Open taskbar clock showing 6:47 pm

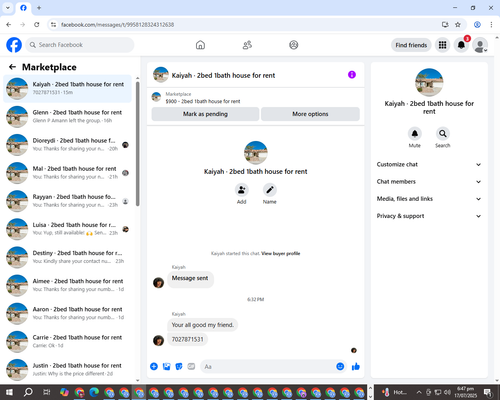466,392
